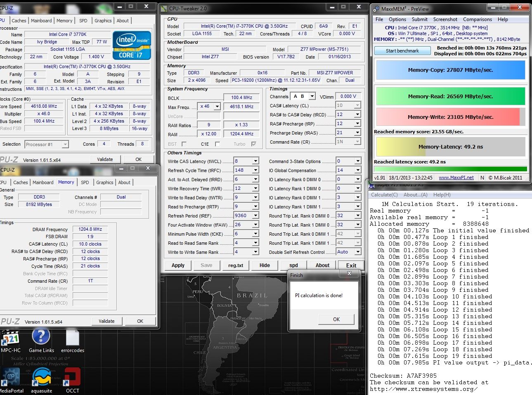Open the Channels A B dropdown
This screenshot has width=532, height=395.
click(x=312, y=96)
